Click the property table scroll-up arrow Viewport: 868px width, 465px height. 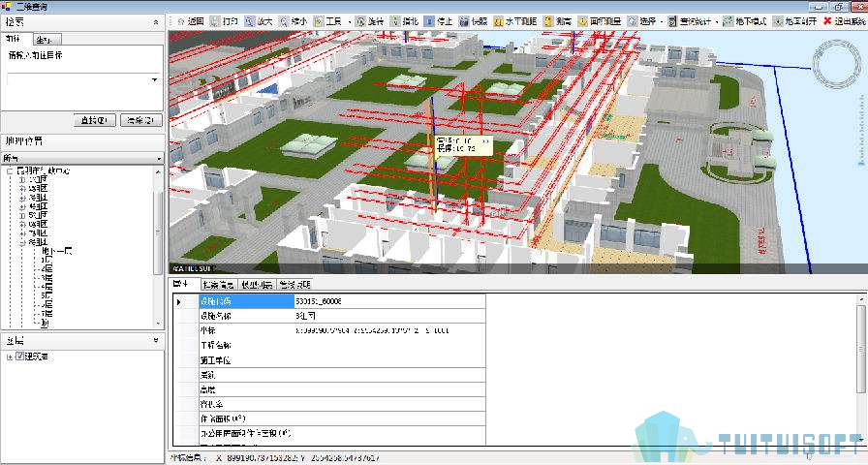[861, 299]
